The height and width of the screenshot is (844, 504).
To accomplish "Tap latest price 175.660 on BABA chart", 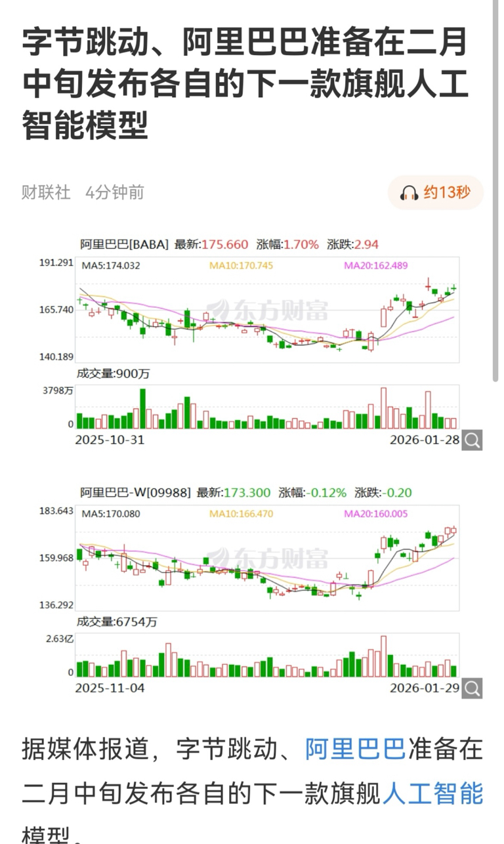I will pyautogui.click(x=224, y=244).
